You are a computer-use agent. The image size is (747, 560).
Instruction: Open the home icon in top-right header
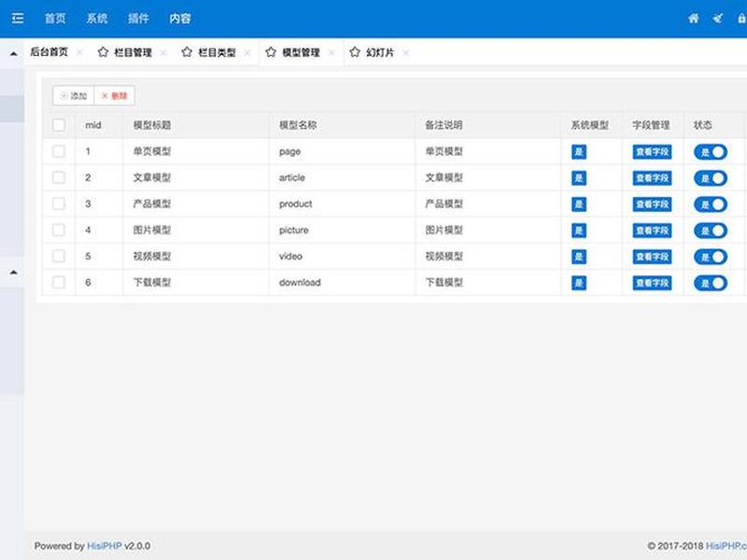(x=694, y=18)
